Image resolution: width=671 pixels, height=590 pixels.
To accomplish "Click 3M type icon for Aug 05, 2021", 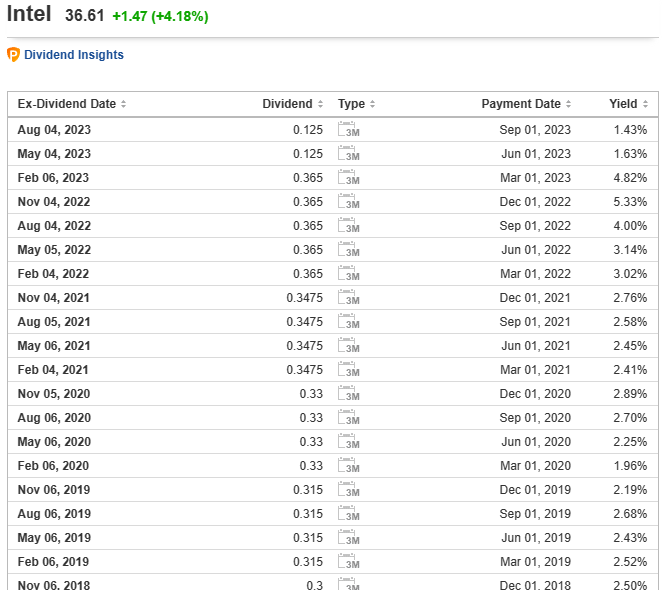I will [348, 321].
